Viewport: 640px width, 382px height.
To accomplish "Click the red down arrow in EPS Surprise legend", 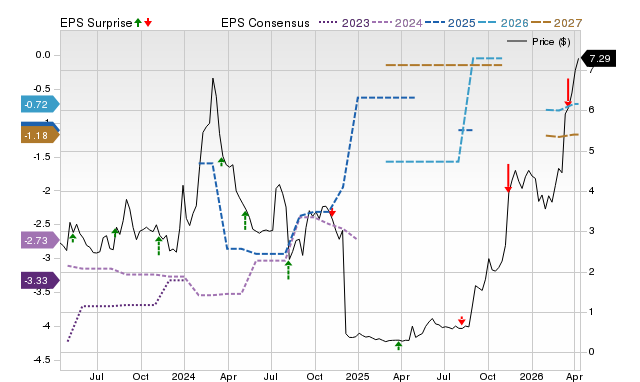I will pos(148,22).
